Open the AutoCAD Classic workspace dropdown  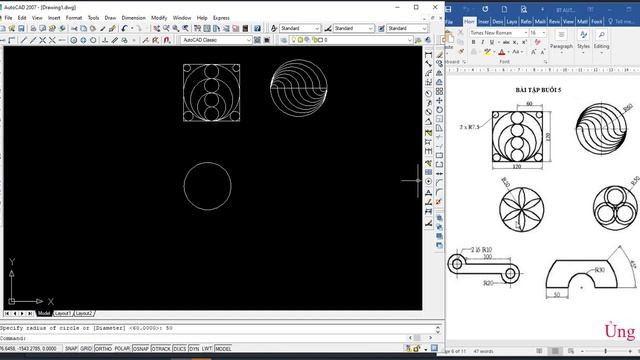click(x=249, y=40)
